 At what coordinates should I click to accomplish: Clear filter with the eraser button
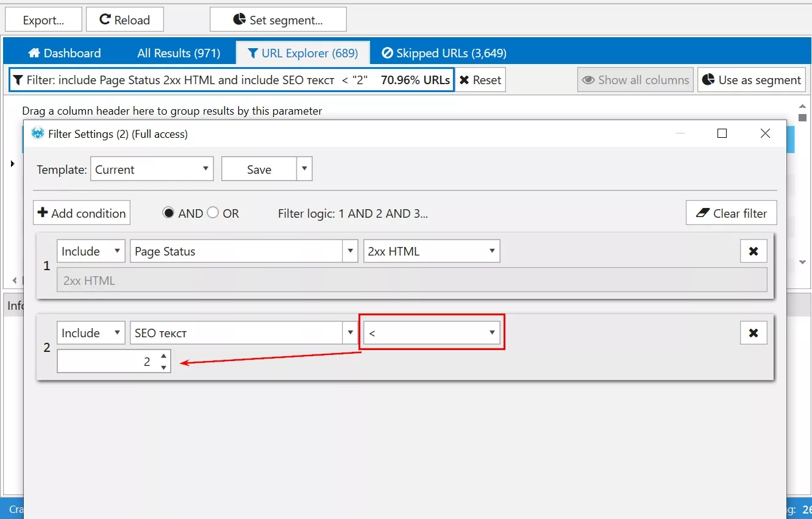[x=731, y=213]
